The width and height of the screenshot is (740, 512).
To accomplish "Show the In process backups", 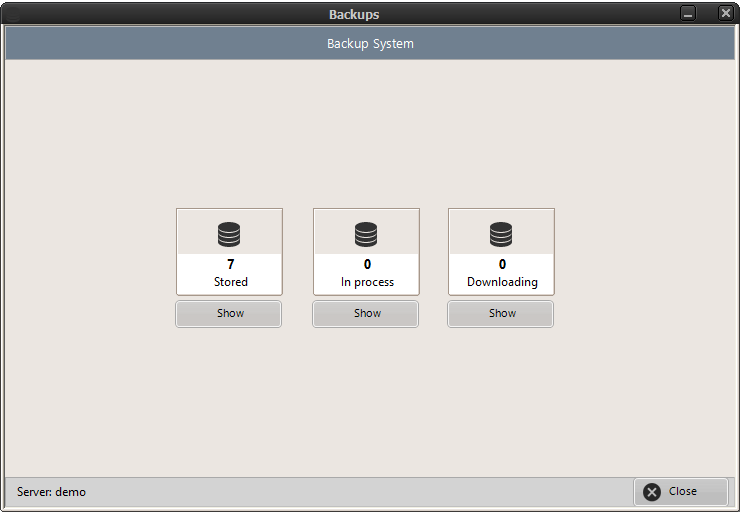I will (x=366, y=314).
